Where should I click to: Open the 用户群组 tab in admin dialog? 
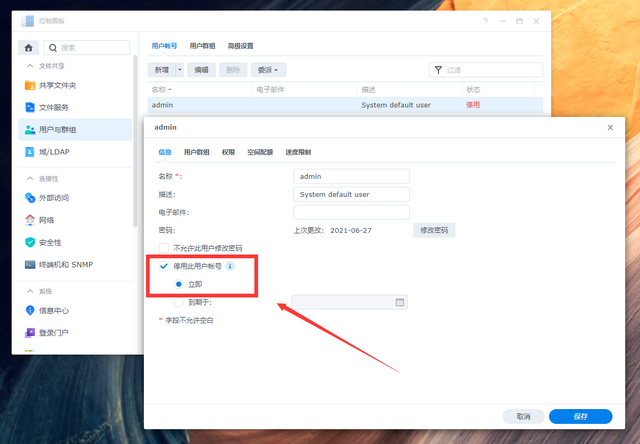click(196, 152)
